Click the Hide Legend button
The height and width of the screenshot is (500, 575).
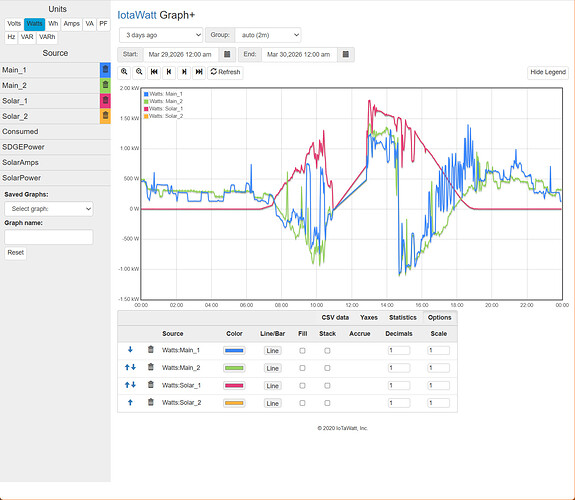tap(548, 72)
